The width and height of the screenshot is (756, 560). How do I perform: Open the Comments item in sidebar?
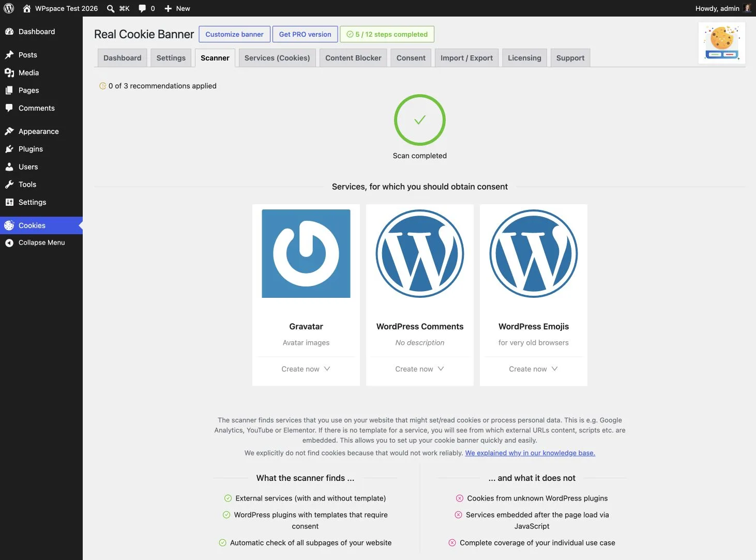click(41, 108)
